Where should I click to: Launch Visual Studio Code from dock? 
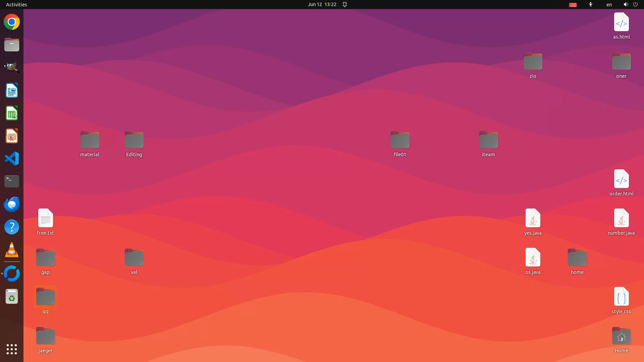coord(12,159)
